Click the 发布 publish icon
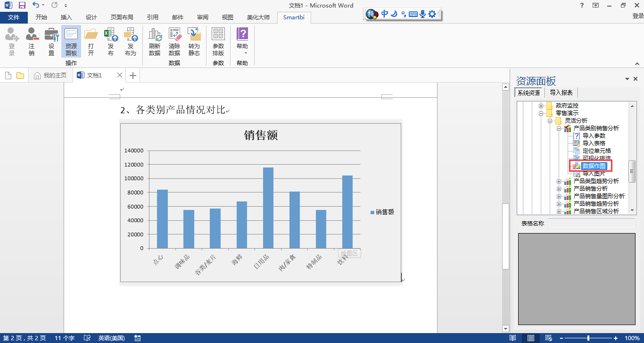644x343 pixels. click(x=111, y=42)
